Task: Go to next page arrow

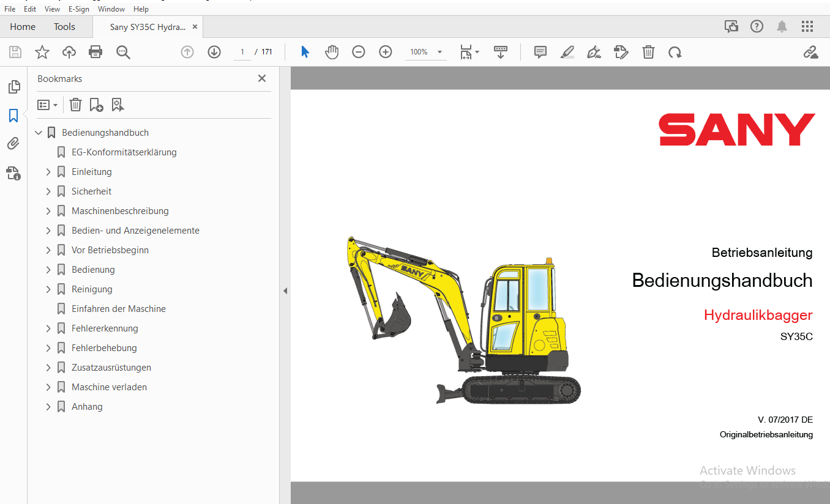Action: [x=214, y=52]
